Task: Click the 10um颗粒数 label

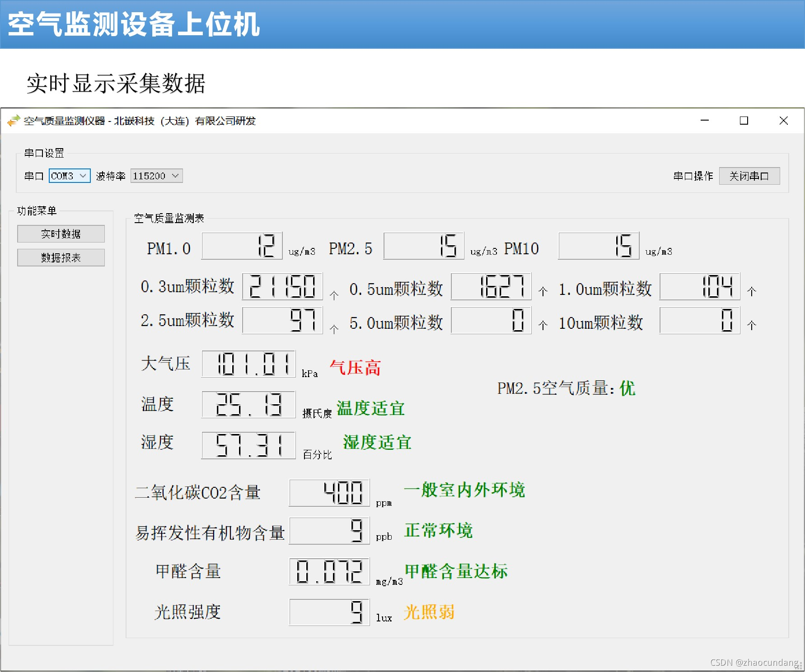Action: tap(601, 323)
